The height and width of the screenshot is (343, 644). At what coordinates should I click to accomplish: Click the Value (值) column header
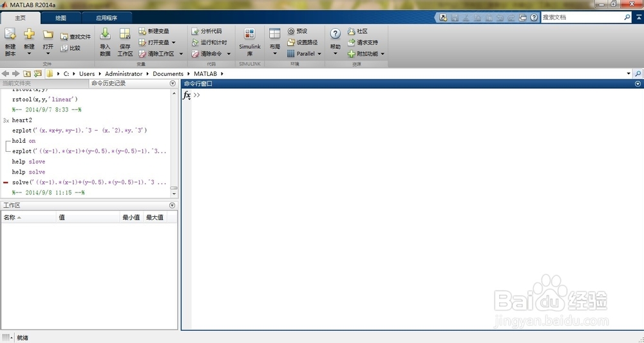pyautogui.click(x=88, y=218)
